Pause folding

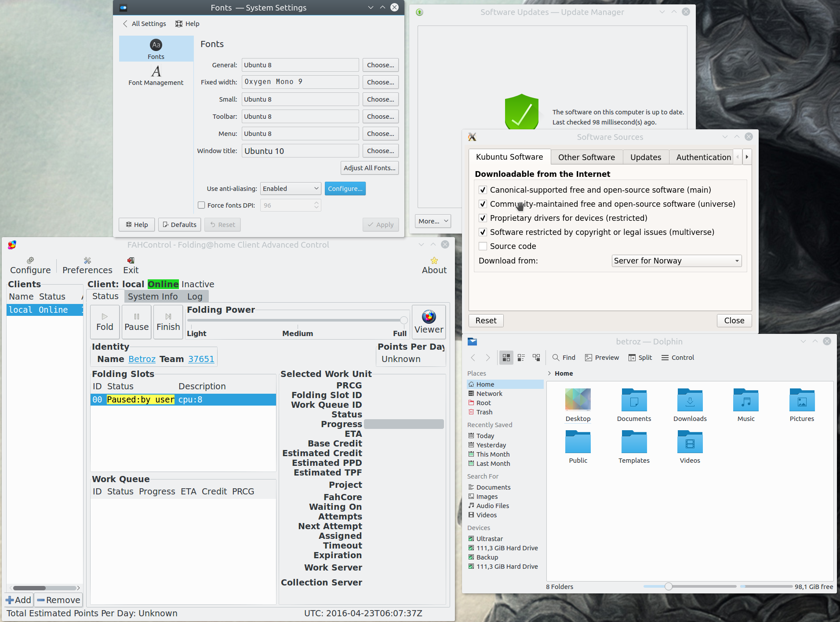(x=137, y=322)
